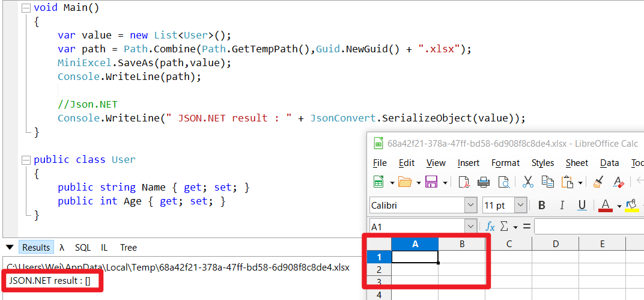Screen dimensions: 644x300
Task: Select row 1 header
Action: tap(378, 257)
